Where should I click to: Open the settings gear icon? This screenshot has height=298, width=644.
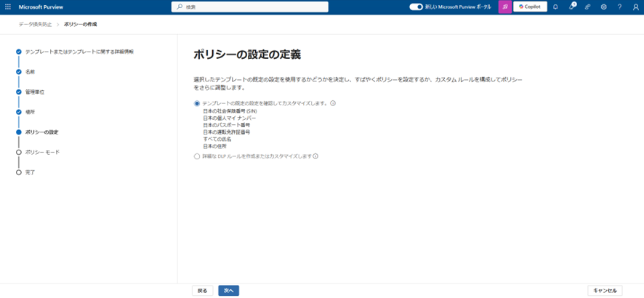coord(603,7)
